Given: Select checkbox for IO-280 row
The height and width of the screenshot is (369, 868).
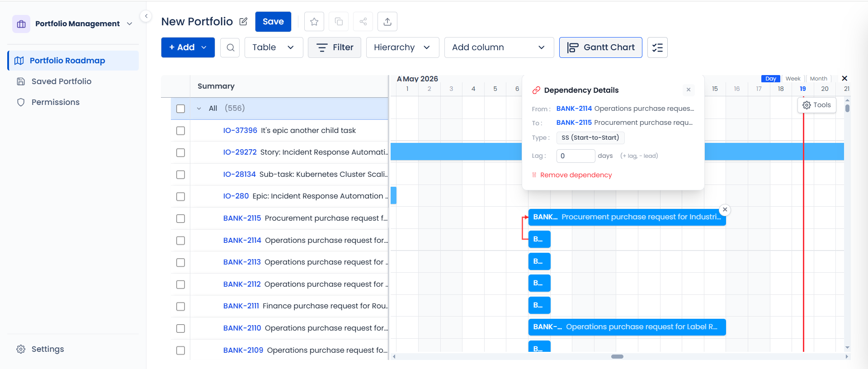Looking at the screenshot, I should [x=181, y=197].
